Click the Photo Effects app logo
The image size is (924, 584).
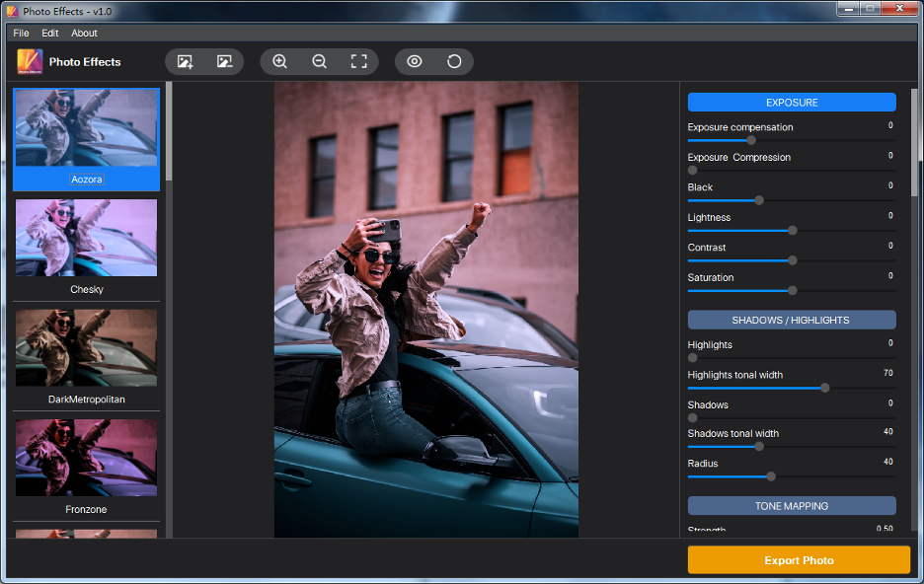coord(30,61)
